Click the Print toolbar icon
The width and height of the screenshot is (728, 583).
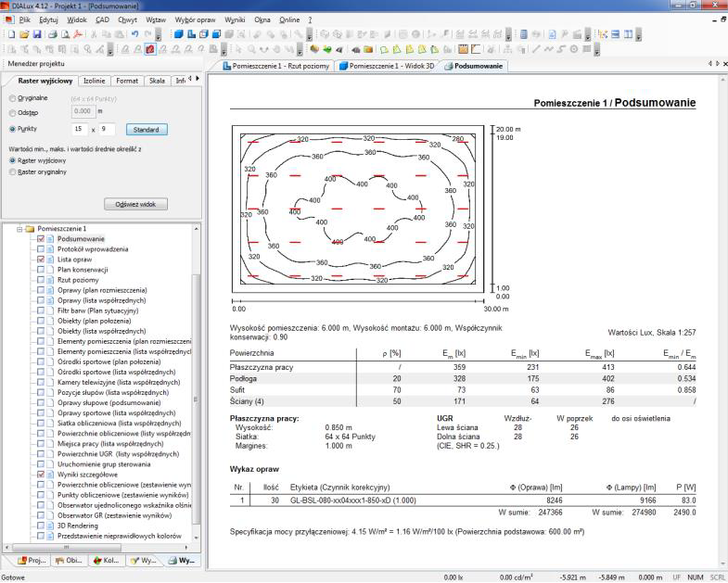[x=53, y=34]
